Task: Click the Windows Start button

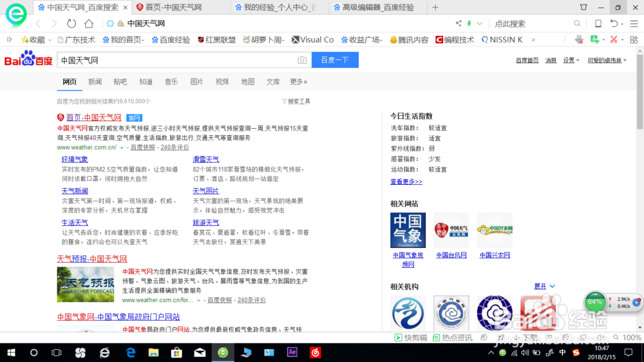Action: click(11, 352)
